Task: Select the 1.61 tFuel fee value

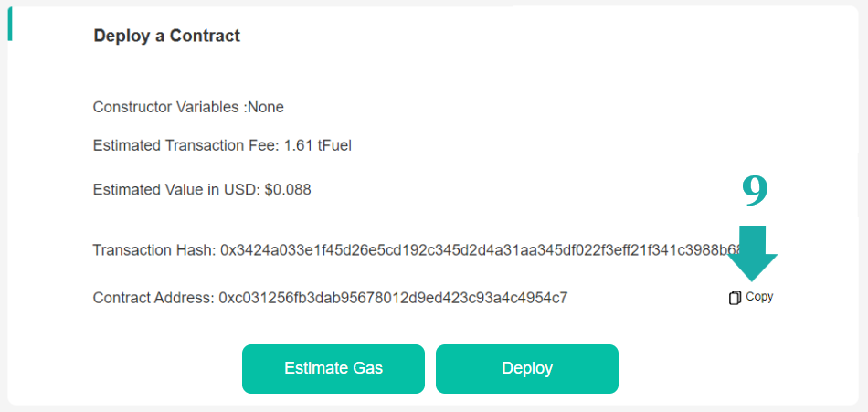Action: click(317, 146)
